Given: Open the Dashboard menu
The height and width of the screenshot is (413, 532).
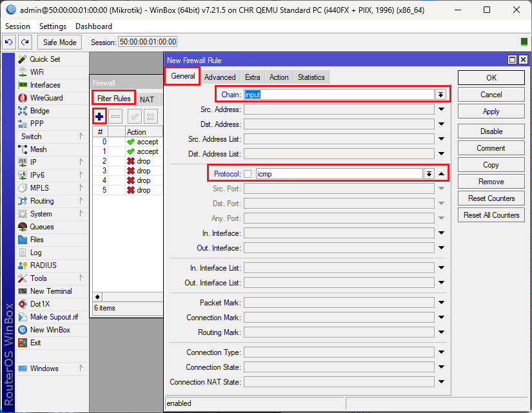Looking at the screenshot, I should click(x=94, y=26).
